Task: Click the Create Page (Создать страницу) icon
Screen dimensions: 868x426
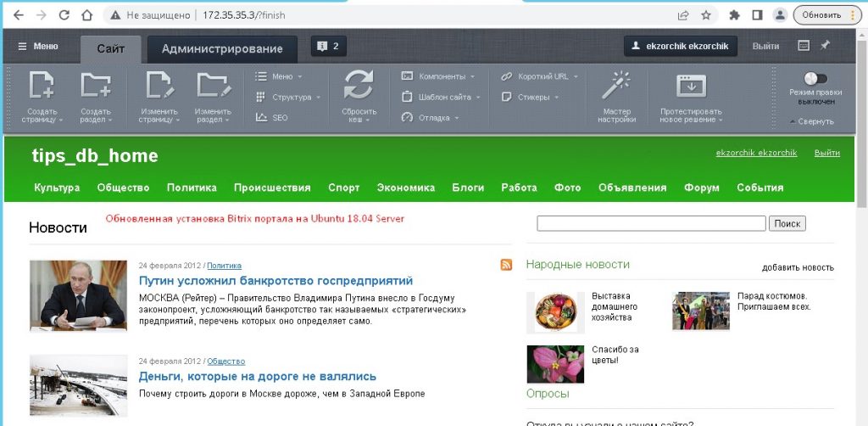Action: (42, 87)
